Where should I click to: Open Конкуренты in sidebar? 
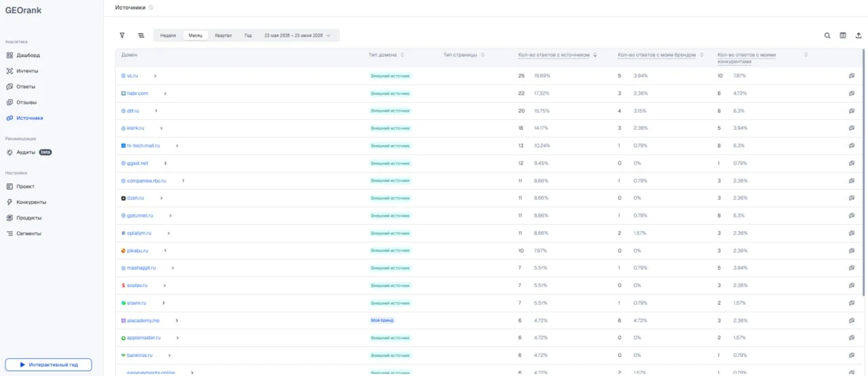[26, 202]
